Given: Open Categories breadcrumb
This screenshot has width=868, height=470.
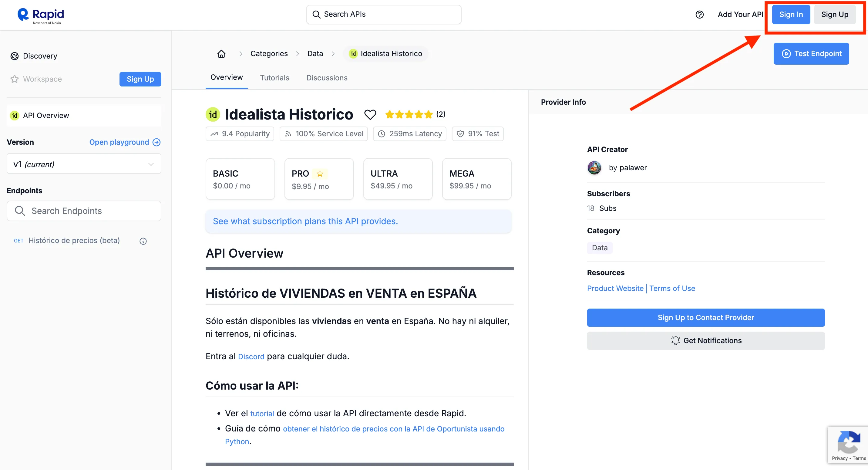Looking at the screenshot, I should pos(269,54).
